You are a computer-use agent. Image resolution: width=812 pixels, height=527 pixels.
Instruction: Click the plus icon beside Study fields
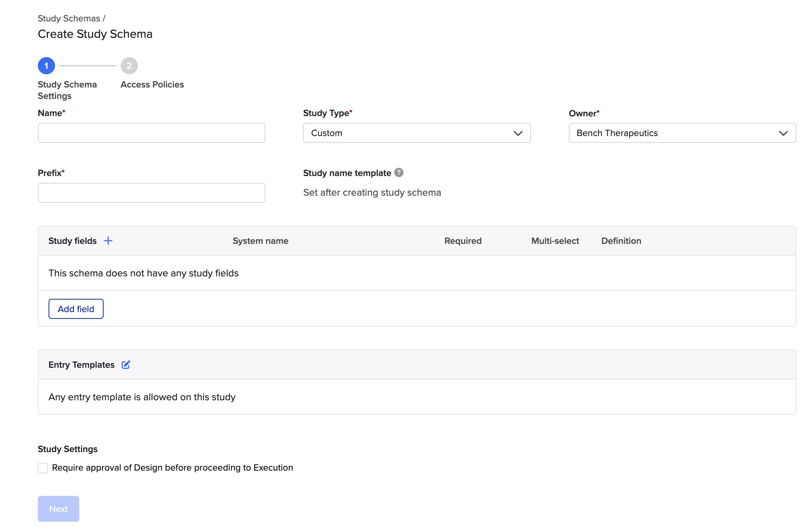(x=108, y=241)
